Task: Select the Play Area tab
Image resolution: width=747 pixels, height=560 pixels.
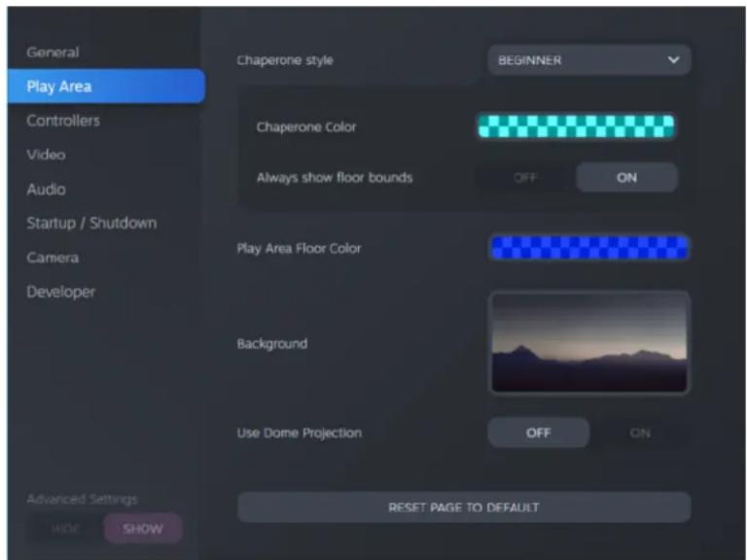Action: tap(106, 87)
